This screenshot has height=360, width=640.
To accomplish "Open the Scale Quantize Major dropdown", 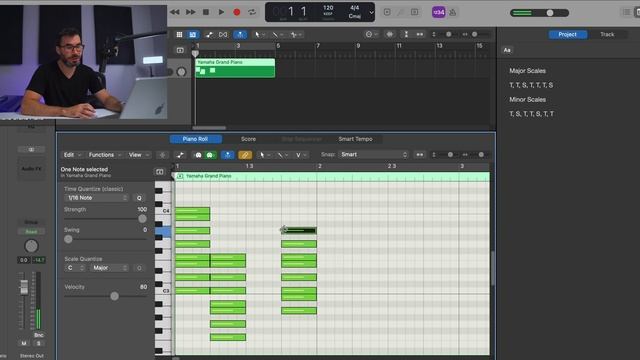I will pos(109,268).
